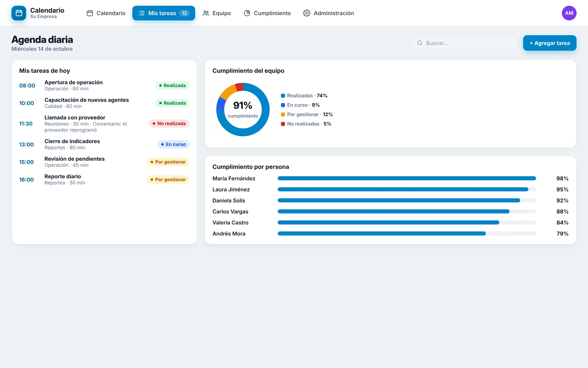Click the Miércoles 14 de octubre date
The height and width of the screenshot is (368, 588).
pyautogui.click(x=42, y=49)
